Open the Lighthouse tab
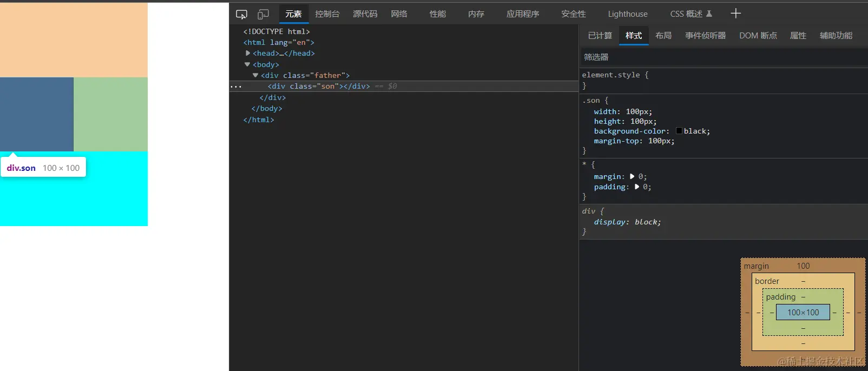This screenshot has width=868, height=371. pos(627,14)
